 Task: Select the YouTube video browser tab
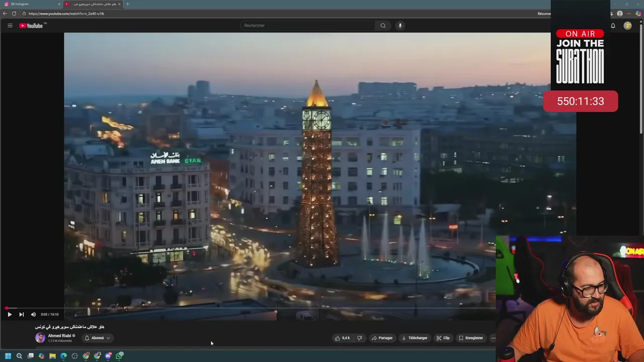click(x=93, y=4)
